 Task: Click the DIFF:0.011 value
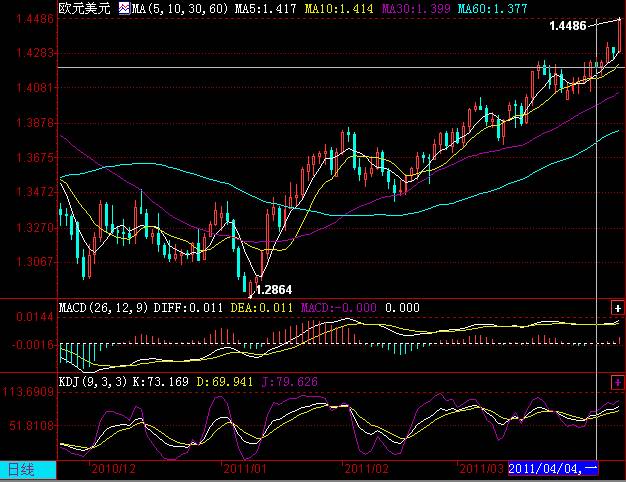(x=188, y=308)
